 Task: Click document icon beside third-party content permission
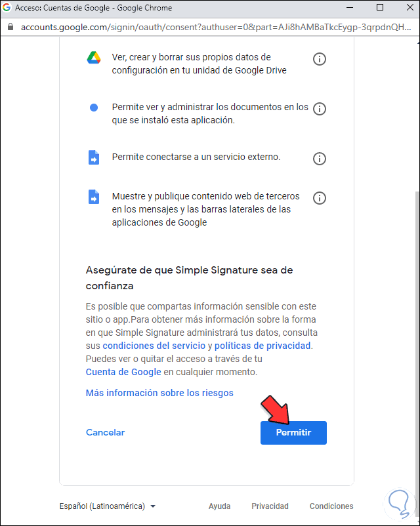[94, 197]
